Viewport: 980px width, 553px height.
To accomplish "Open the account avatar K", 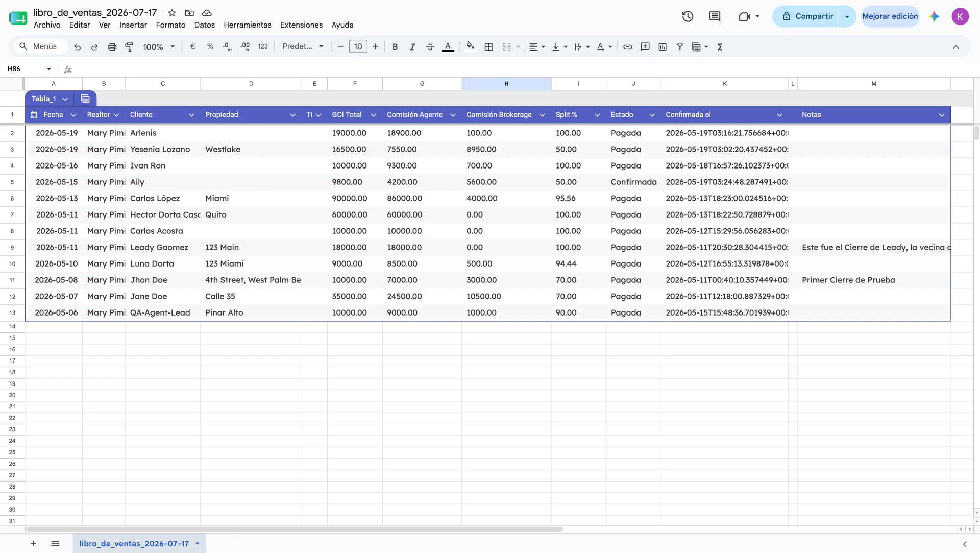I will pyautogui.click(x=960, y=16).
